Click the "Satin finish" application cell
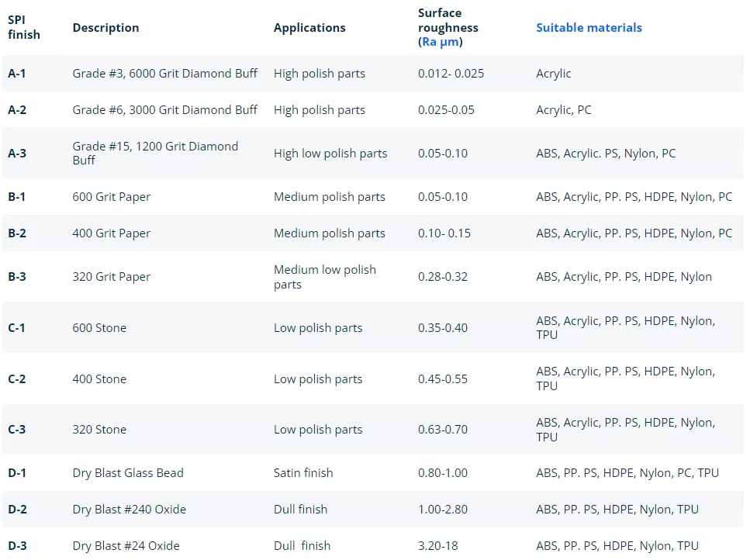This screenshot has width=750, height=560. (x=303, y=473)
